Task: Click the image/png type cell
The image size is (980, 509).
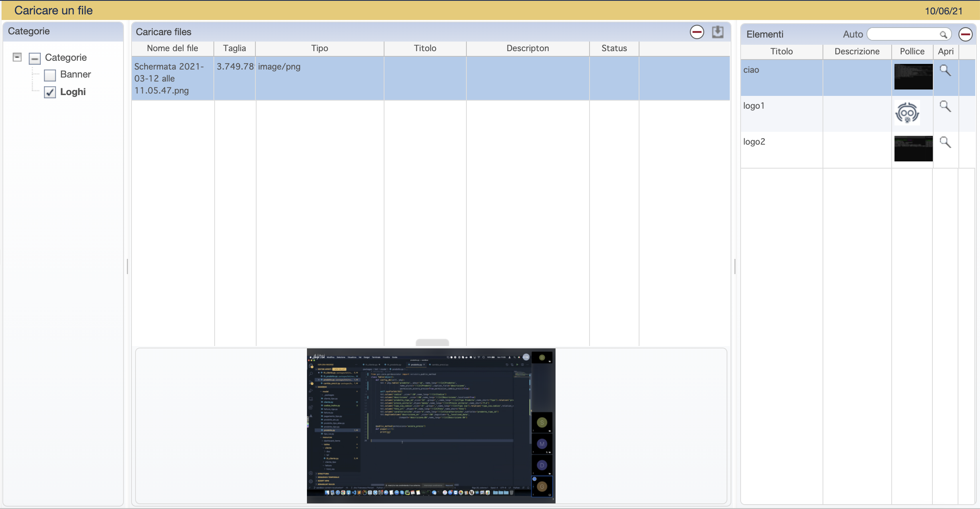Action: (320, 78)
